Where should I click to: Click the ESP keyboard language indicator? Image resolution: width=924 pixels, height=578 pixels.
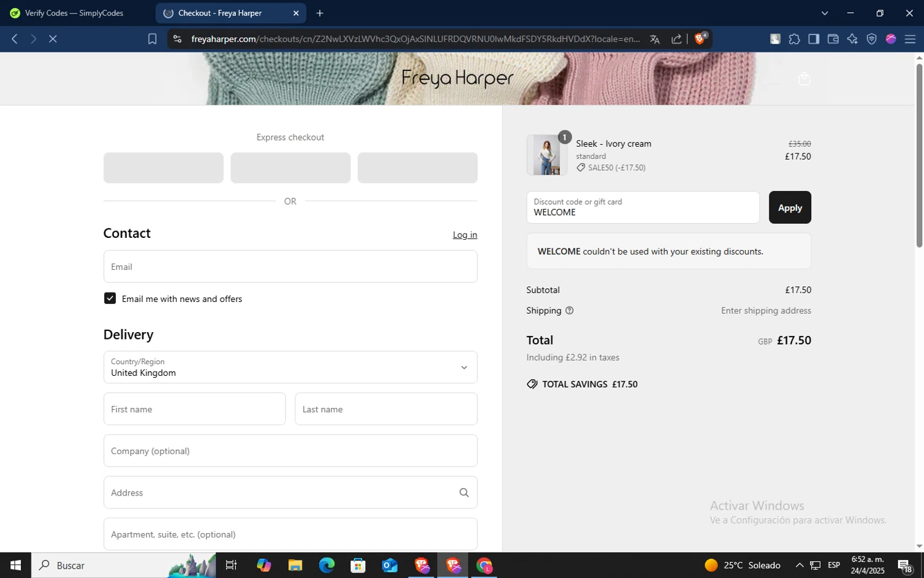coord(834,565)
